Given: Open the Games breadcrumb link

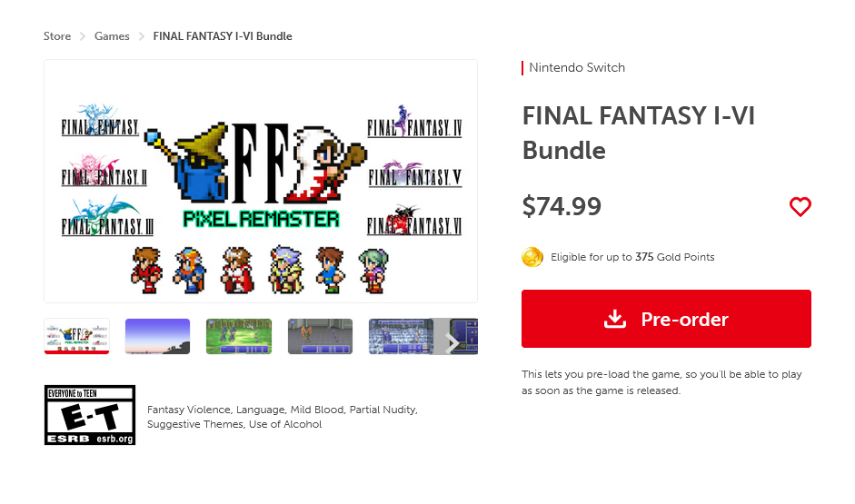Looking at the screenshot, I should (112, 36).
